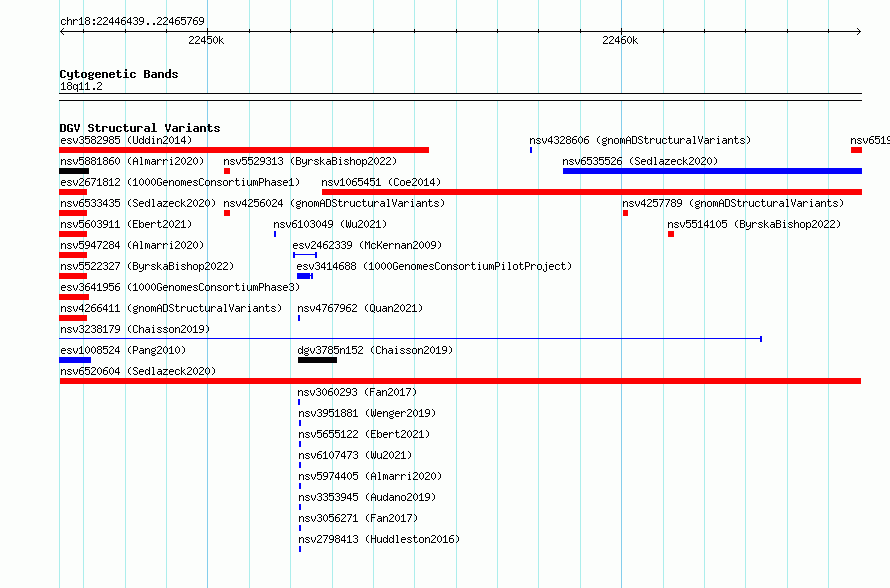The height and width of the screenshot is (588, 890).
Task: Click dgv3785n152 (Chaisson2019) label
Action: (375, 350)
